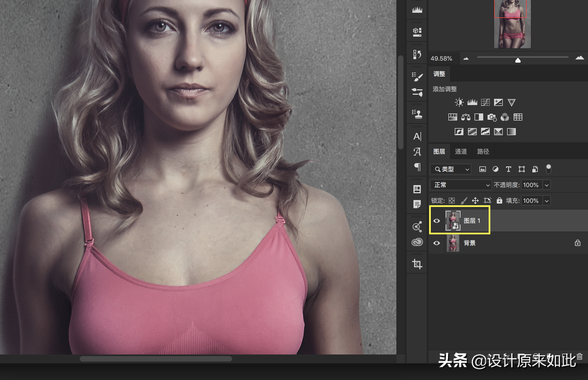
Task: Add a Threshold adjustment
Action: click(x=485, y=132)
